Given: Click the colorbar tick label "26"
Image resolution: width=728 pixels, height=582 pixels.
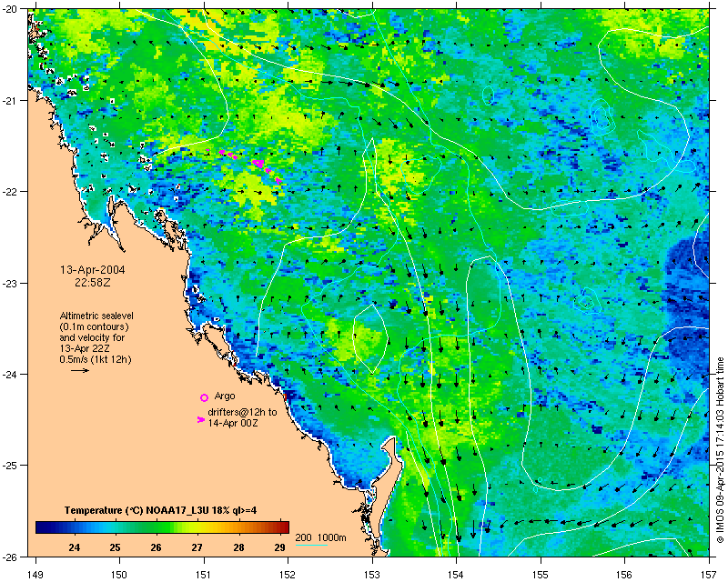Looking at the screenshot, I should (x=156, y=547).
